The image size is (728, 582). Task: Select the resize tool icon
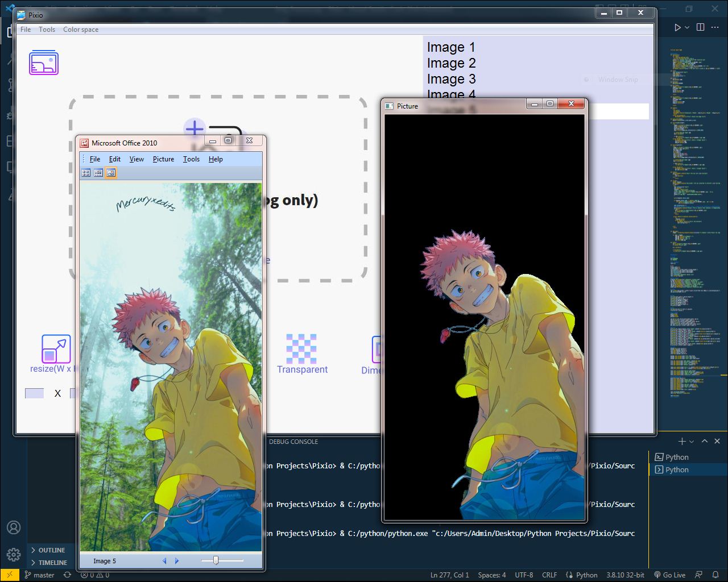pyautogui.click(x=56, y=349)
